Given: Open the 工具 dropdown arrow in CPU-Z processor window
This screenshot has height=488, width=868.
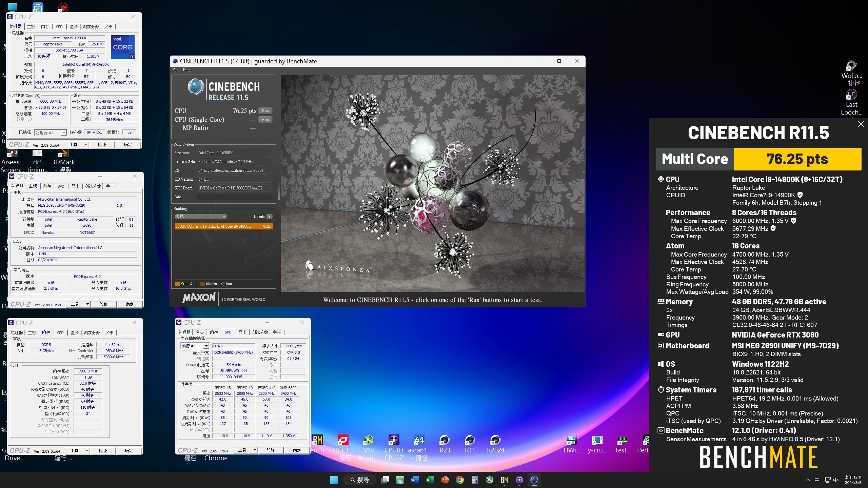Looking at the screenshot, I should pyautogui.click(x=86, y=145).
